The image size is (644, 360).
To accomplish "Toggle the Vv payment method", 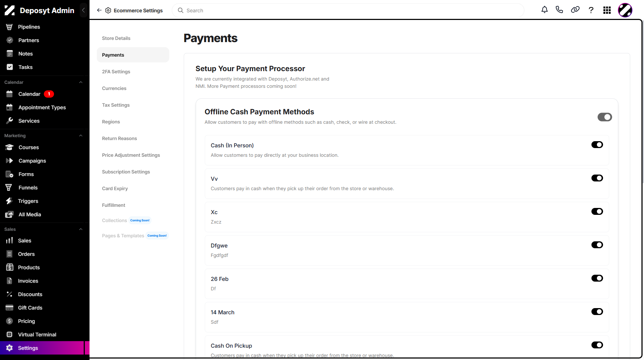I will coord(597,178).
